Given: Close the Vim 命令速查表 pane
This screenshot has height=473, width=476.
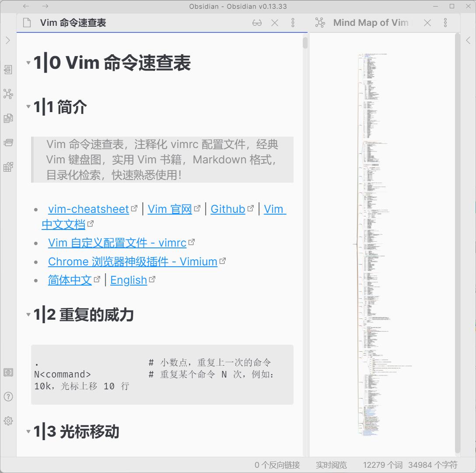Looking at the screenshot, I should point(275,23).
